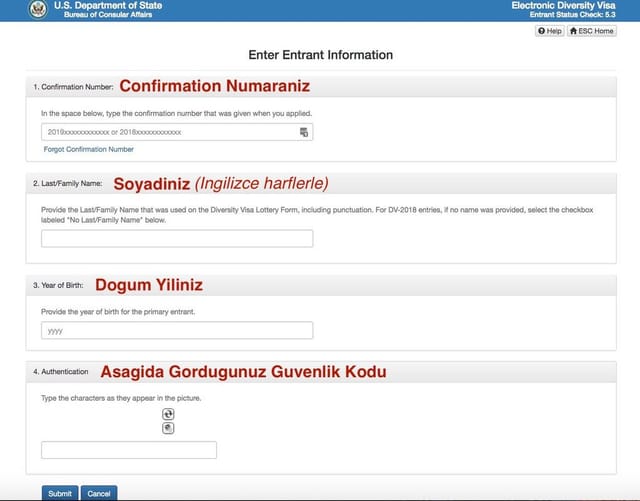Go to ESC Home

591,31
